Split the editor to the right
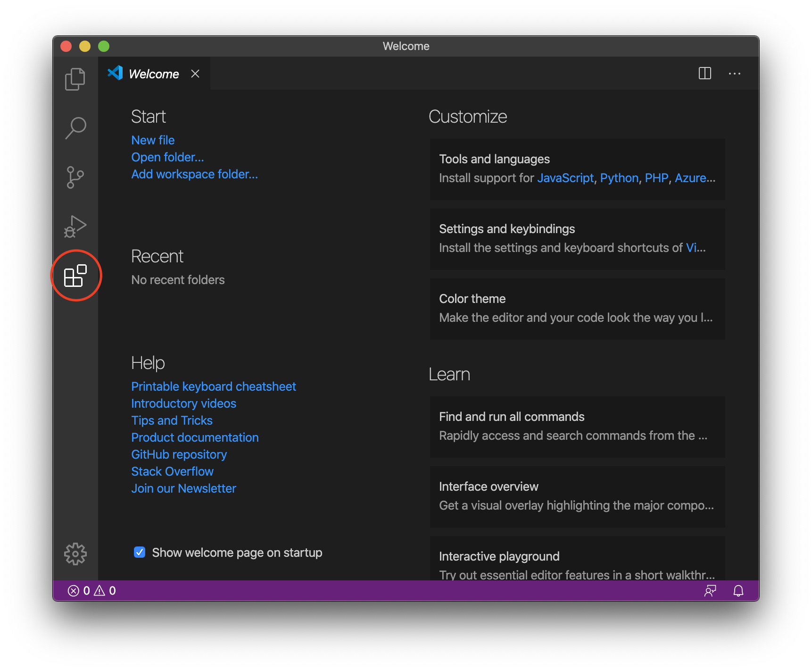Viewport: 812px width, 671px height. [x=705, y=74]
